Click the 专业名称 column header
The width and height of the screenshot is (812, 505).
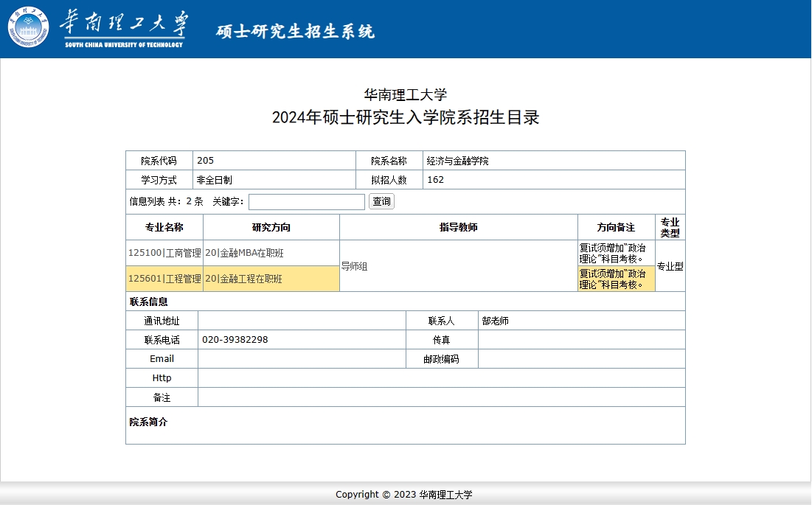tap(164, 227)
